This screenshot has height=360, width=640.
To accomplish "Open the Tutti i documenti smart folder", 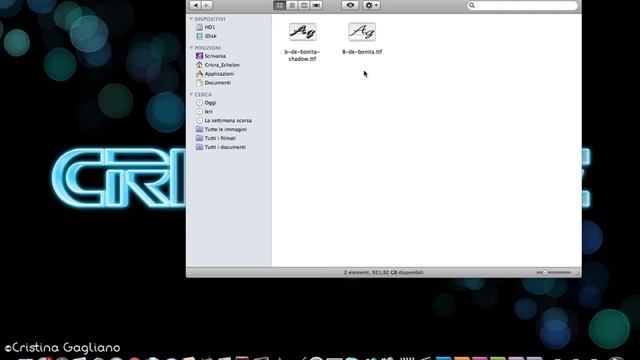I will pos(221,147).
